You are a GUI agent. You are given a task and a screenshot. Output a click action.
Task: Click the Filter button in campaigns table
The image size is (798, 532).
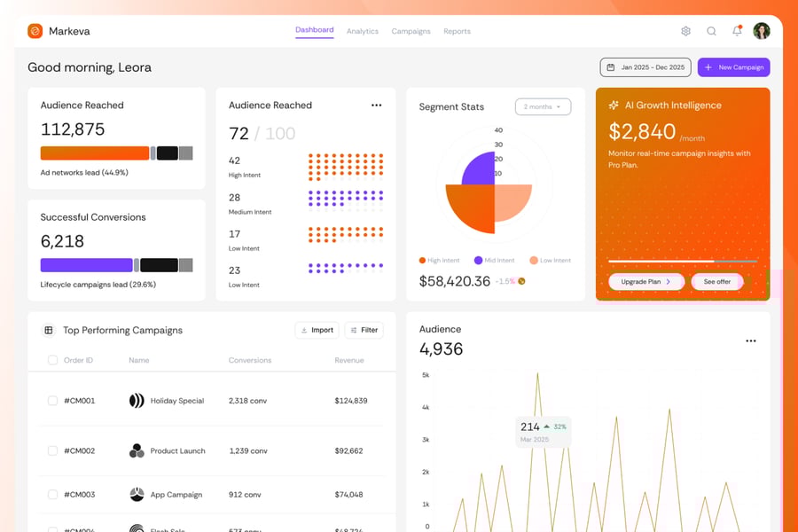(364, 331)
